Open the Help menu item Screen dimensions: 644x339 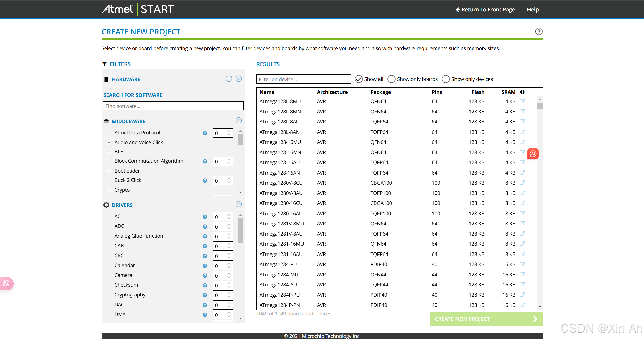click(x=533, y=10)
